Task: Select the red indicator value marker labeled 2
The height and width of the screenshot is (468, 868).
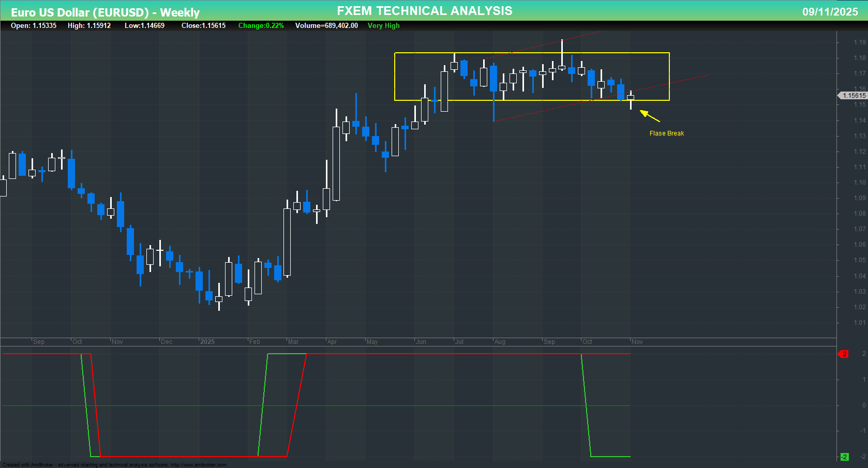Action: [845, 354]
